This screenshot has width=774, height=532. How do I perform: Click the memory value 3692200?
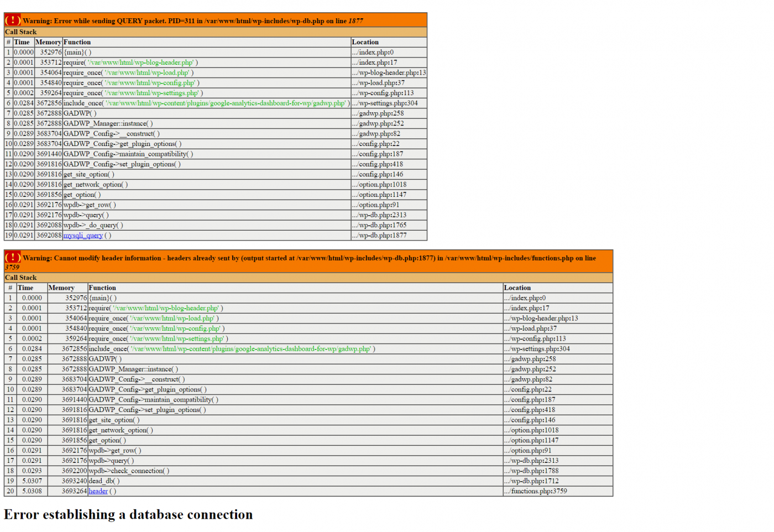tap(75, 471)
